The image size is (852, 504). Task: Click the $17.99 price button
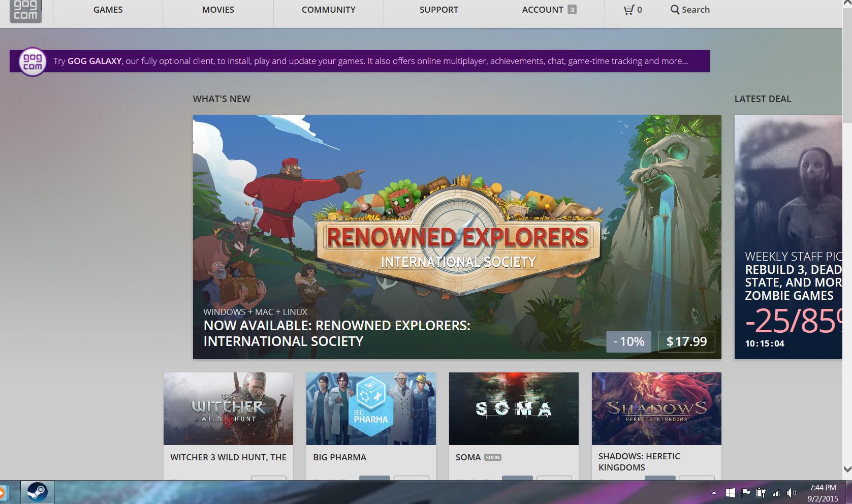tap(686, 341)
